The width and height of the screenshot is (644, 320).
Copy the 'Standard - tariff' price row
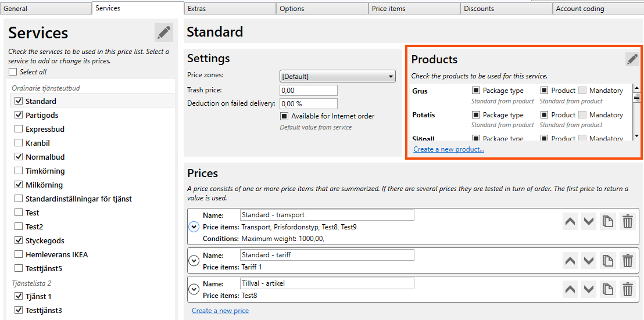click(x=608, y=261)
